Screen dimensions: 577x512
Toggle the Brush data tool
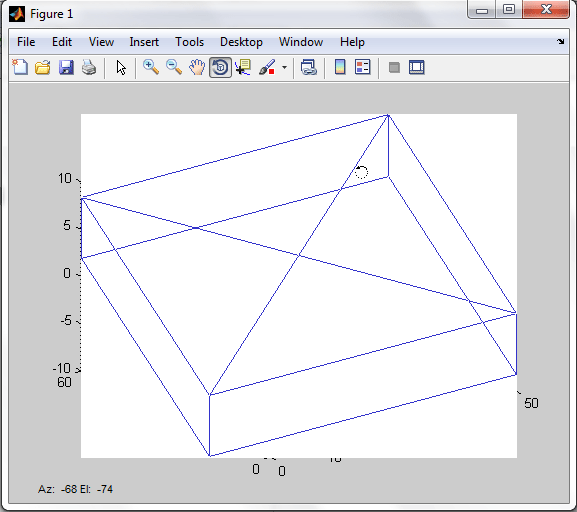coord(268,67)
